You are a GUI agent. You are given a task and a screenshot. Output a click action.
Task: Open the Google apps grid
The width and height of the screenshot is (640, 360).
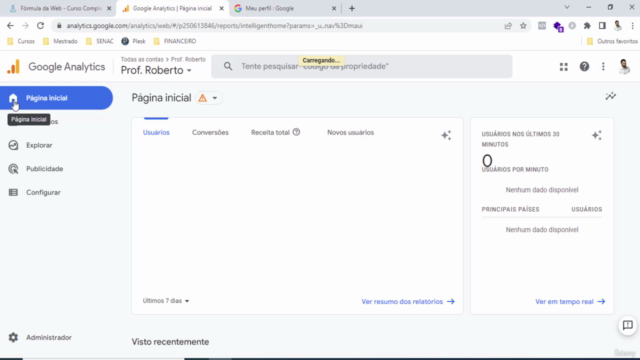[x=564, y=67]
